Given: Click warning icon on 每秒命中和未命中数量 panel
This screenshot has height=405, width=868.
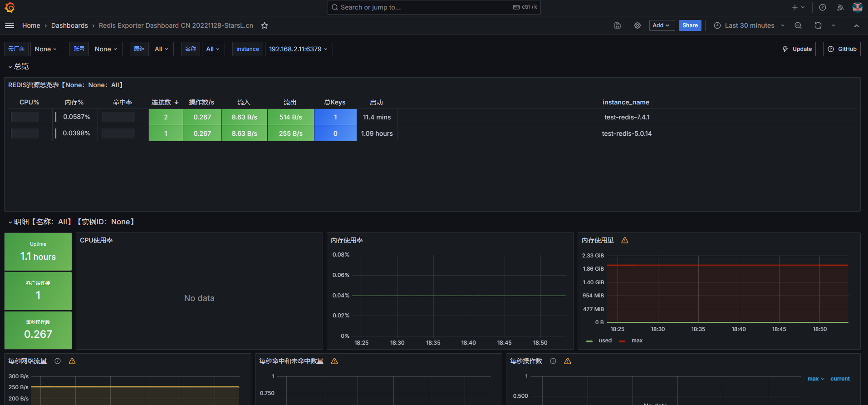Looking at the screenshot, I should [x=334, y=361].
